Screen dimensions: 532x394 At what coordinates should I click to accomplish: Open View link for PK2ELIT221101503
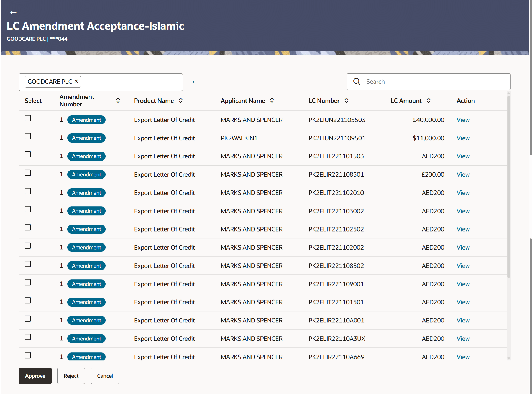463,156
